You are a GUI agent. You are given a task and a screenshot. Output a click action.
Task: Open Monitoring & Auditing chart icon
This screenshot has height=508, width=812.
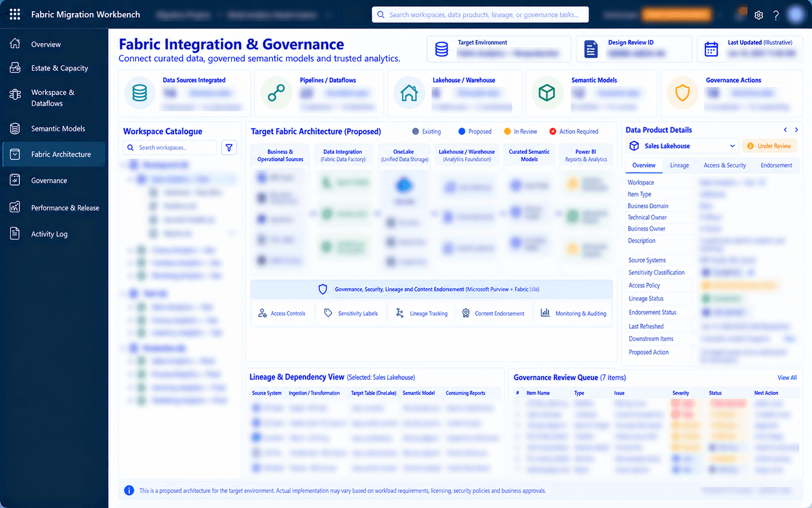(546, 312)
